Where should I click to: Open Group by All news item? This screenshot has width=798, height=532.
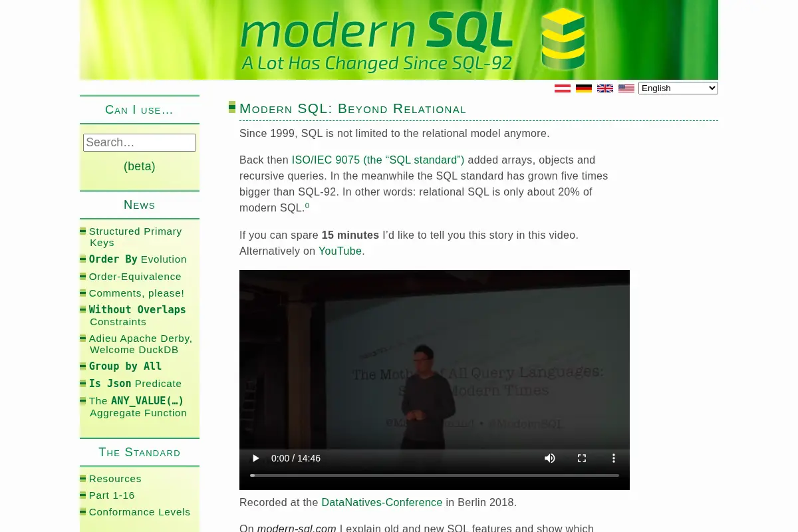pyautogui.click(x=125, y=366)
